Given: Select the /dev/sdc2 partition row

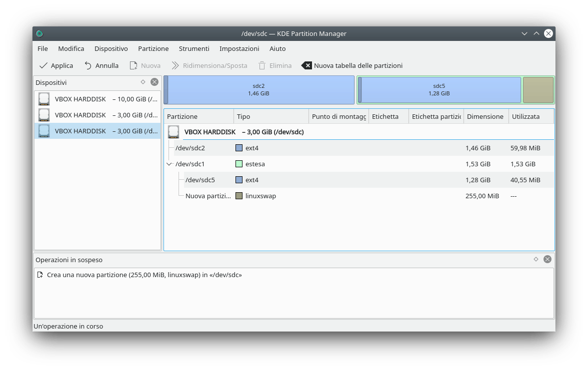Looking at the screenshot, I should pyautogui.click(x=190, y=148).
